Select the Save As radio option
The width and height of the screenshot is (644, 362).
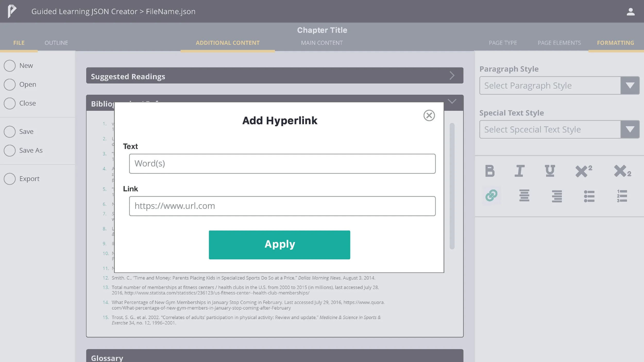[10, 150]
